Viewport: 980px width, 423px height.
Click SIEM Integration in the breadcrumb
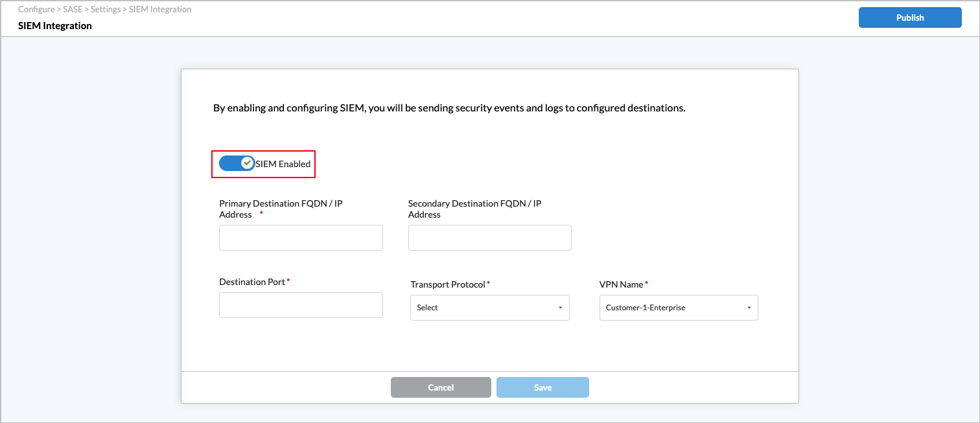160,10
